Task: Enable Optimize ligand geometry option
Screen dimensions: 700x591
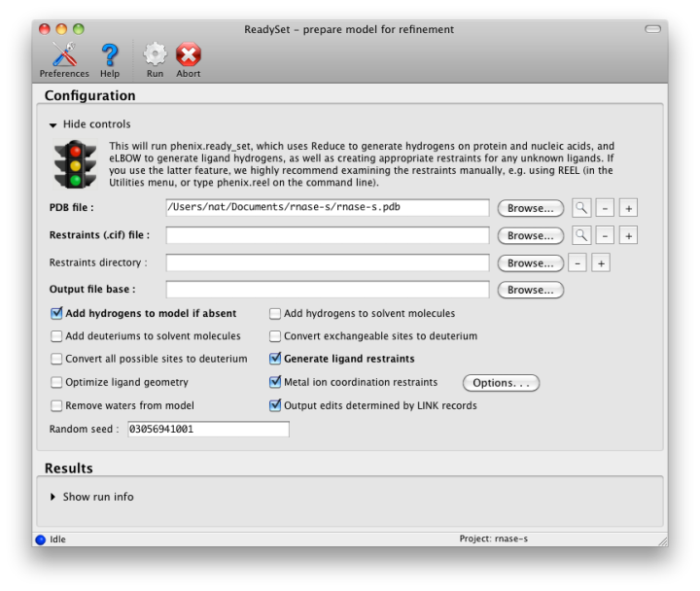Action: [56, 383]
